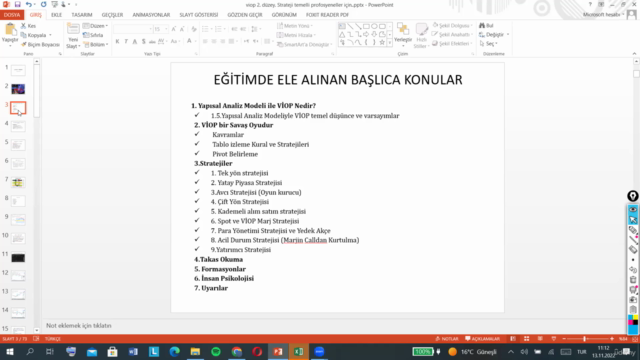Toggle italic T formatting button

pos(126,41)
